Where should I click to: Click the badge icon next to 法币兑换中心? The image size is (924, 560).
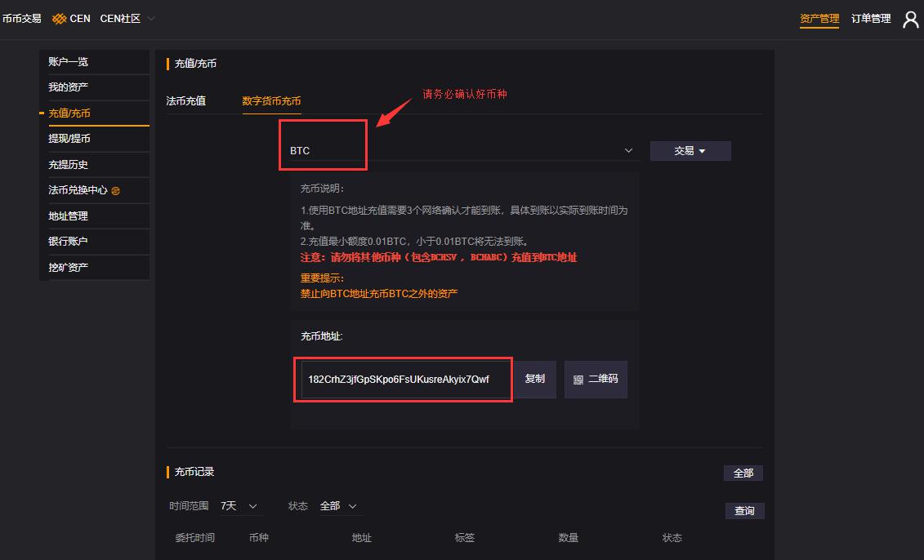(x=115, y=191)
